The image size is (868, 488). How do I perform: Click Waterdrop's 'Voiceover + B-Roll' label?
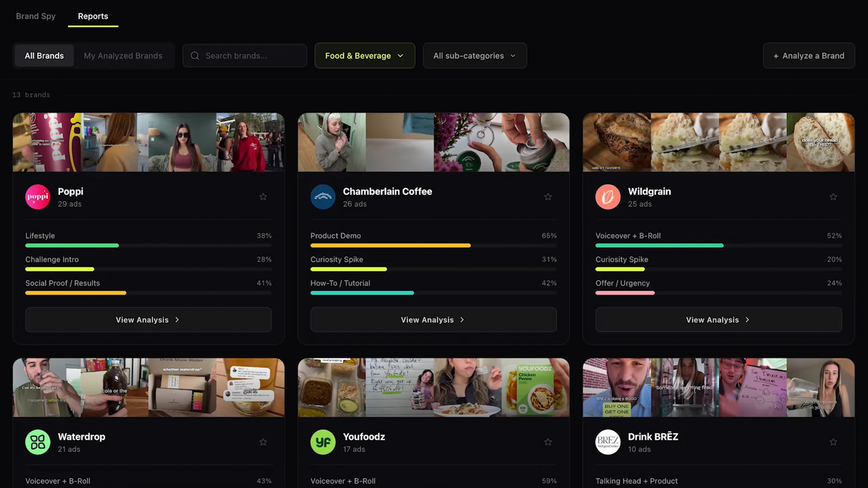click(x=58, y=481)
